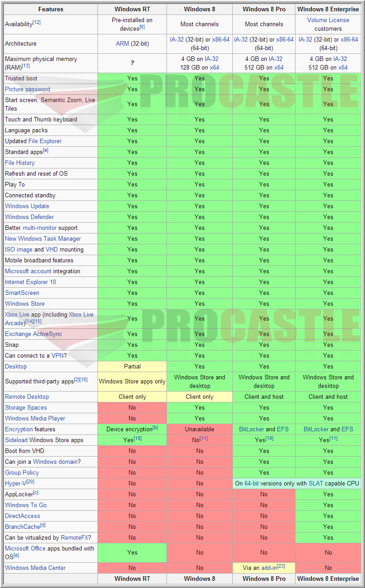Viewport: 365px width, 588px height.
Task: Open the Internet Explorer 10 link
Action: (30, 282)
